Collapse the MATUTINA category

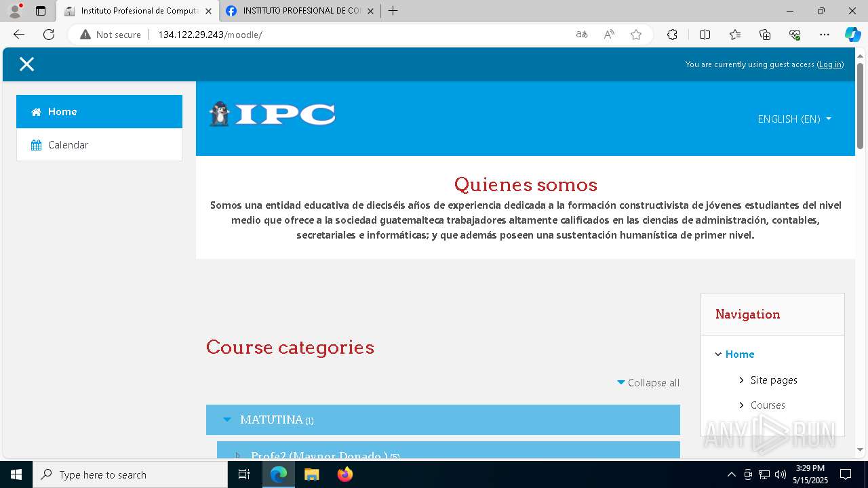click(227, 420)
